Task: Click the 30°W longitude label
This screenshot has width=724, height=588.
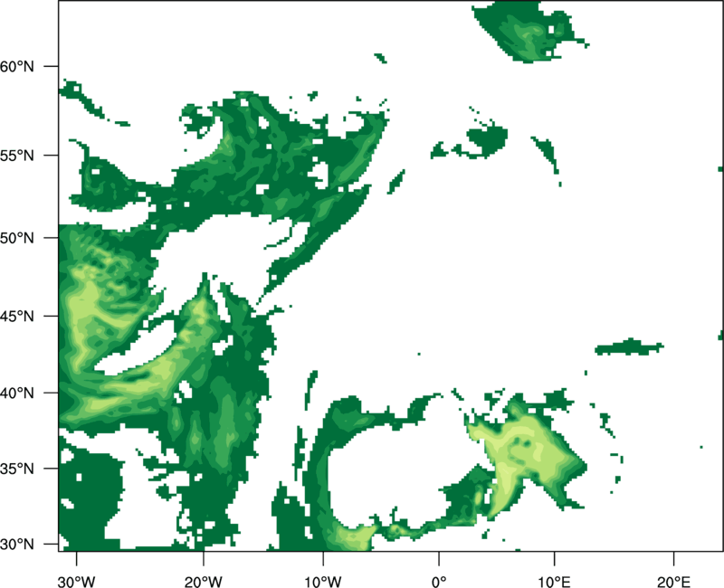Action: pos(76,581)
